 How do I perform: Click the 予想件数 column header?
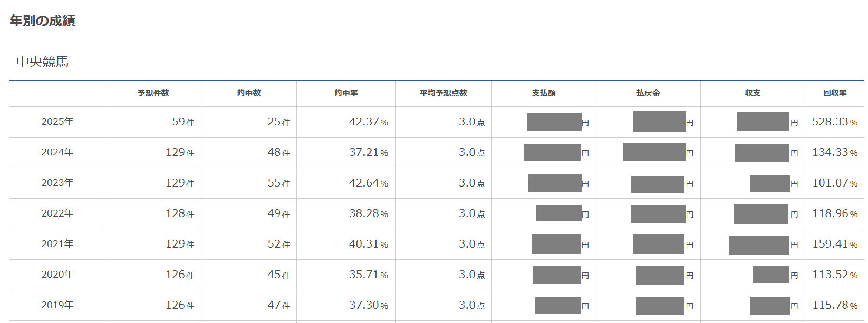[153, 93]
